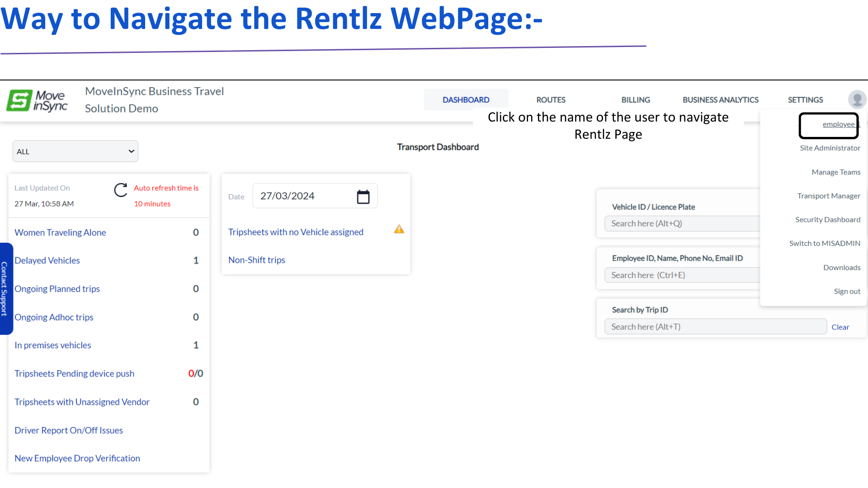
Task: Expand the ALL dropdown selector
Action: pos(75,151)
